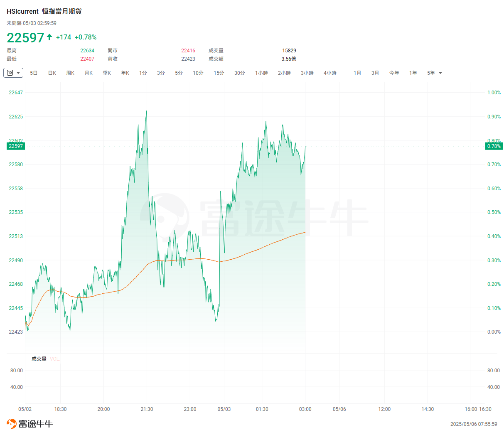Open the 年K yearly chart
The image size is (504, 435).
pyautogui.click(x=125, y=73)
